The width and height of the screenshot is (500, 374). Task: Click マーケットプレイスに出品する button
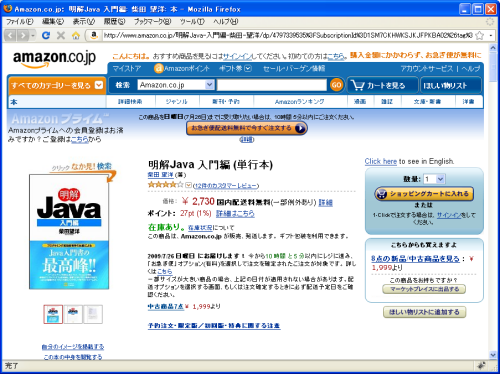pyautogui.click(x=424, y=289)
